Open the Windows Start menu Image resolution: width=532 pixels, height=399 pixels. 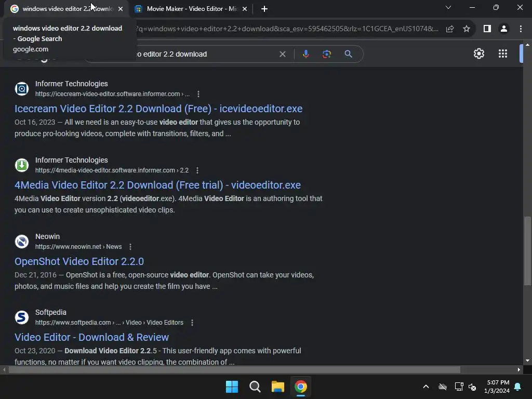[232, 387]
